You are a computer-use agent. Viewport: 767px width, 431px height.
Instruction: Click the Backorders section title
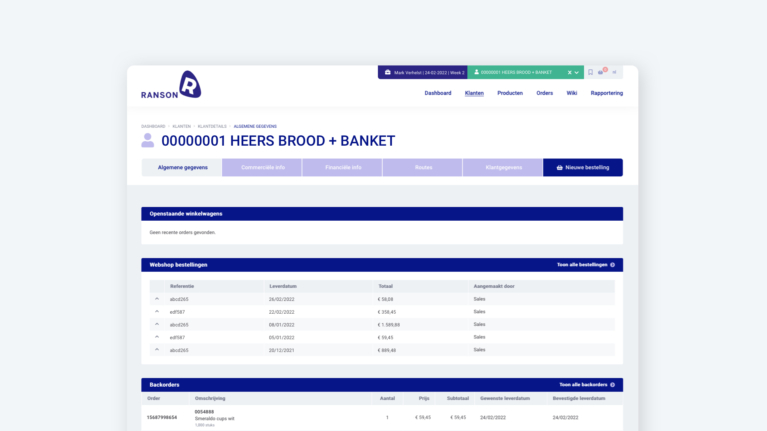click(164, 385)
